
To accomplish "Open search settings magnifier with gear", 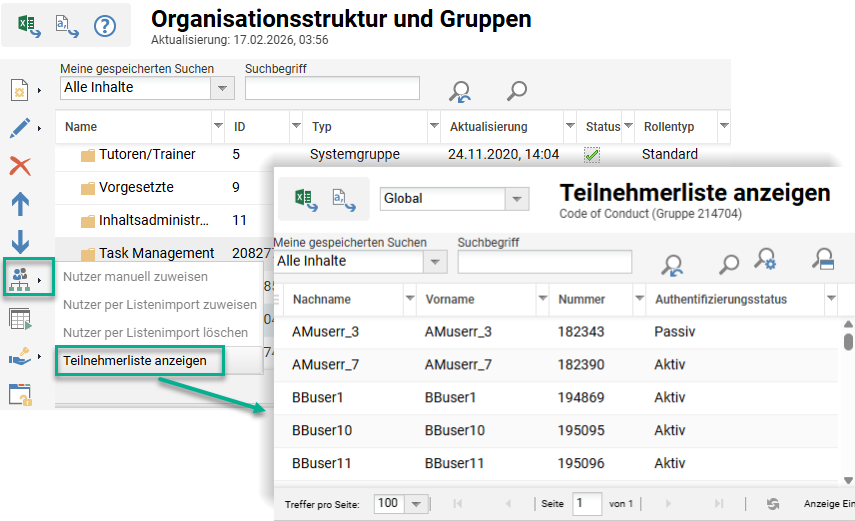I will [765, 259].
